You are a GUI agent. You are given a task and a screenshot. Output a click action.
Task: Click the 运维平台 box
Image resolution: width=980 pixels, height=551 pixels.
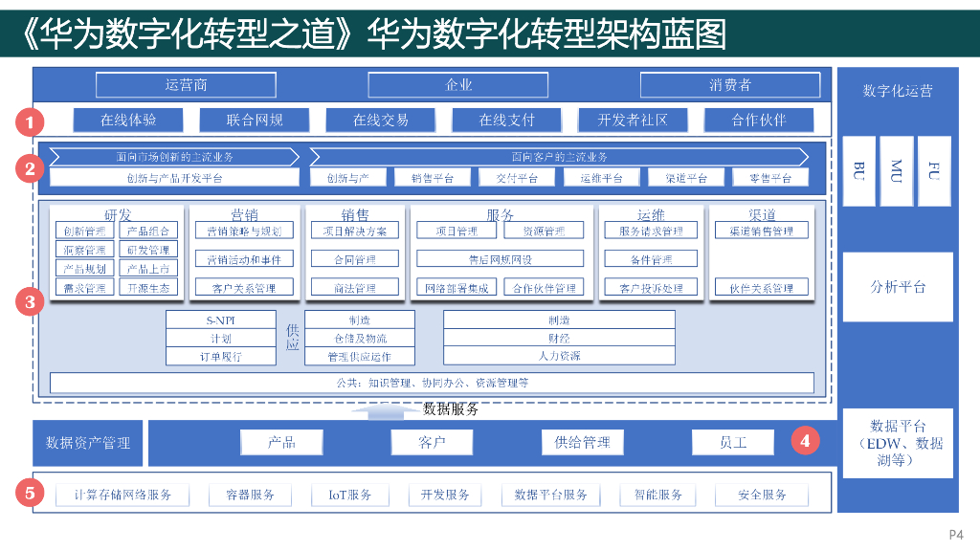click(601, 178)
